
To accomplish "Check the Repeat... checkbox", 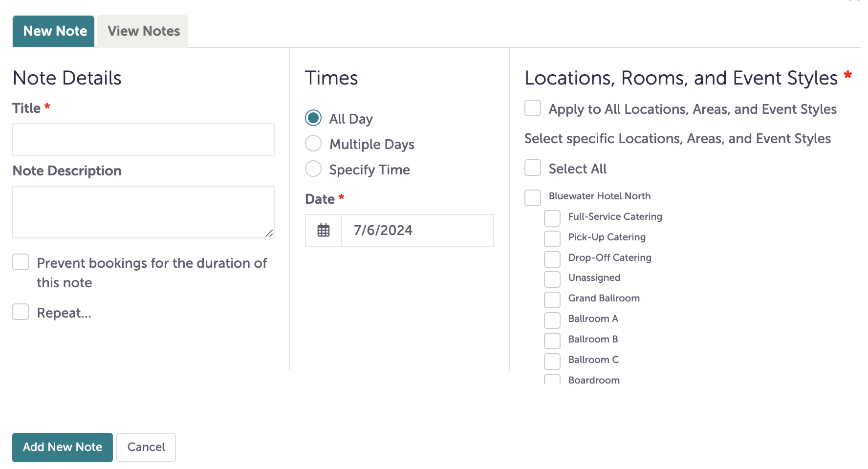I will click(21, 312).
